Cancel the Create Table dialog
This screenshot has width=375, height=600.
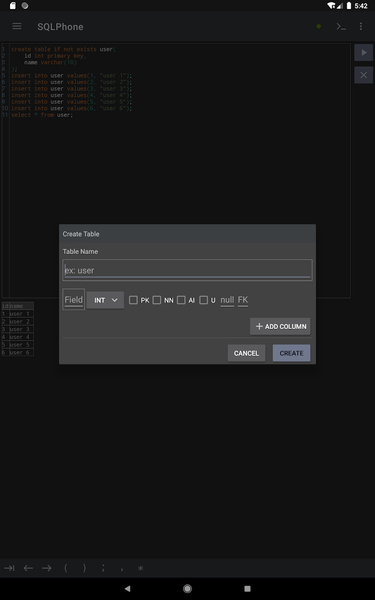(x=246, y=353)
